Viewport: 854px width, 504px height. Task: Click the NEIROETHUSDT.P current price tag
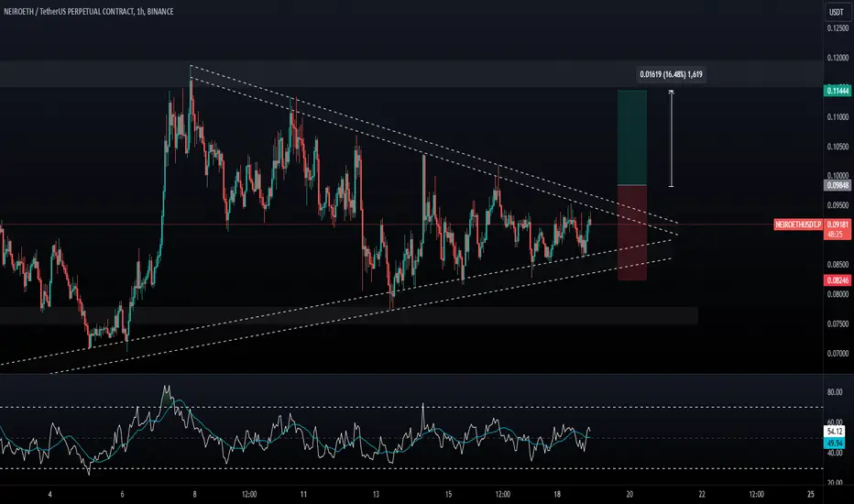[x=798, y=224]
